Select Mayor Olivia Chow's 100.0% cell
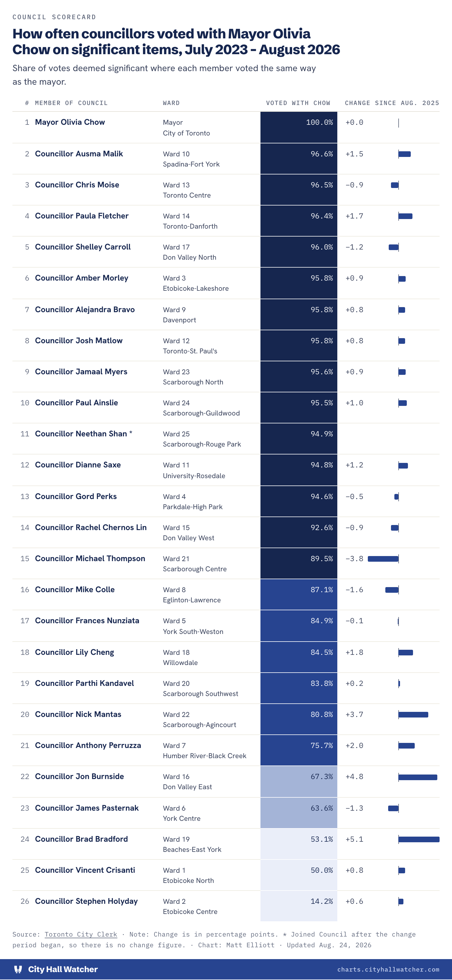 pos(299,127)
